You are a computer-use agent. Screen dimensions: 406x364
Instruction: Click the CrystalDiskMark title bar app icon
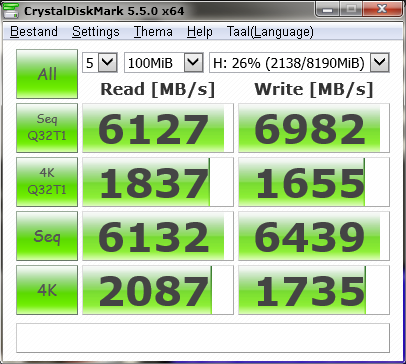point(10,10)
